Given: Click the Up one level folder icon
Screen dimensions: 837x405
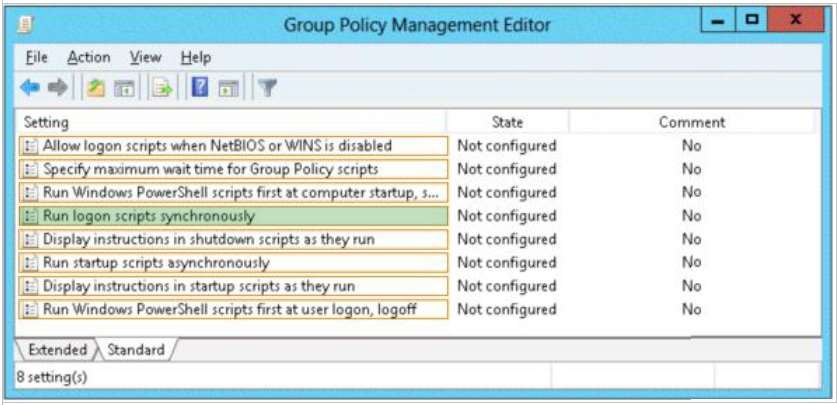Looking at the screenshot, I should (97, 88).
